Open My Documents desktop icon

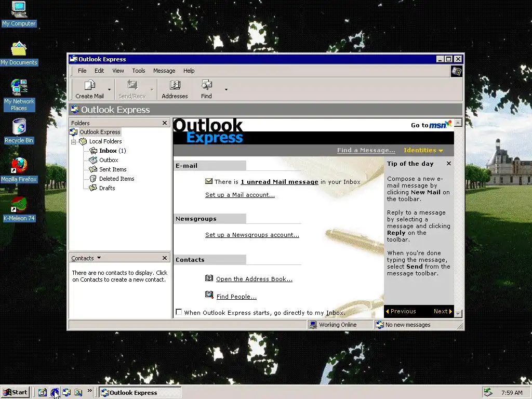19,54
